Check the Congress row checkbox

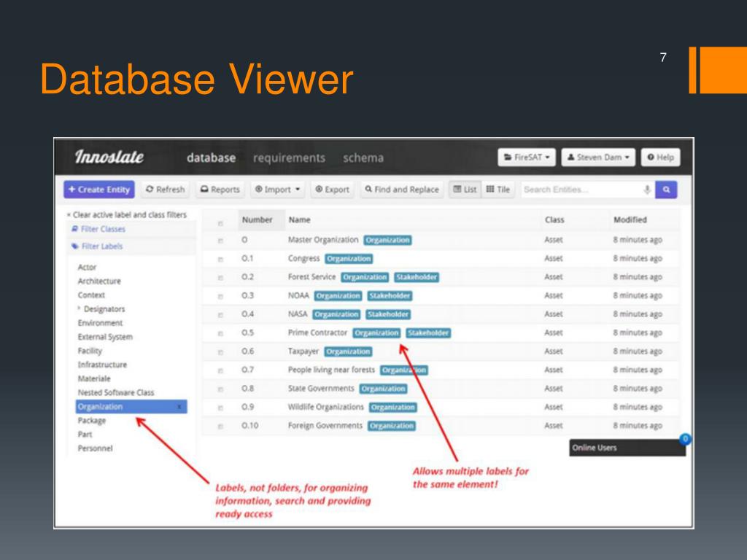click(220, 260)
